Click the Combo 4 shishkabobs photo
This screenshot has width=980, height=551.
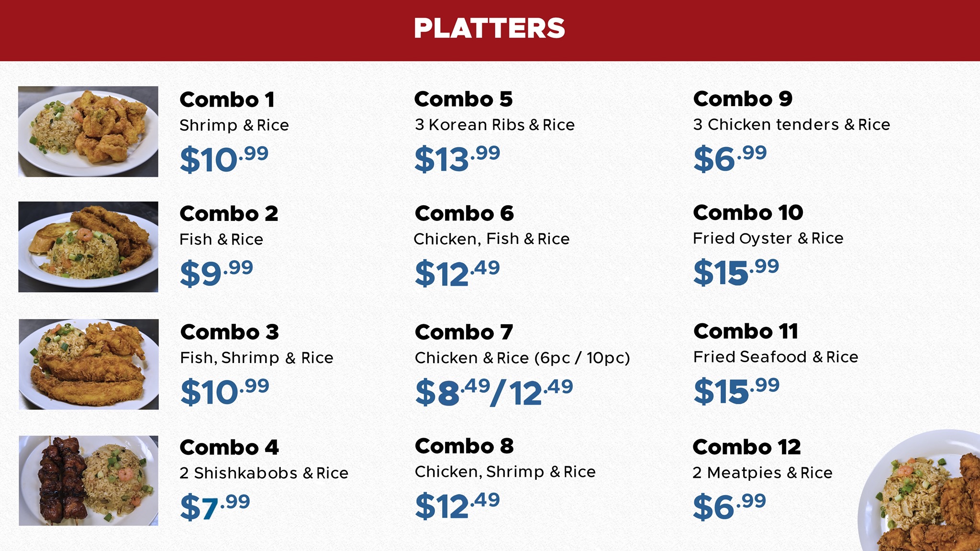coord(89,481)
